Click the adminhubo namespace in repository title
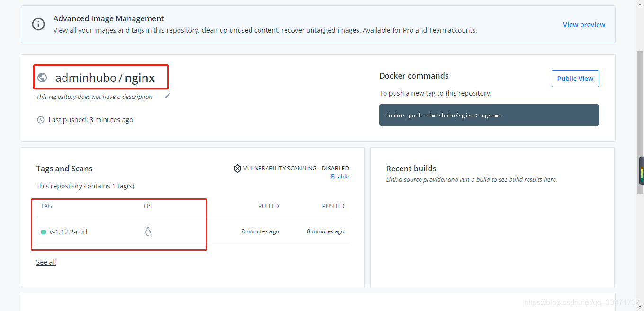The height and width of the screenshot is (311, 644). coord(86,78)
